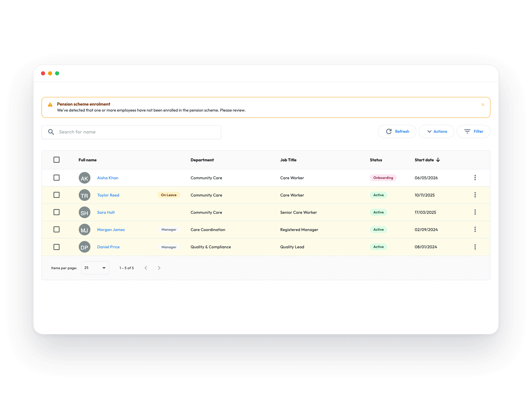Click the Pension scheme enrolment heading

tap(83, 104)
